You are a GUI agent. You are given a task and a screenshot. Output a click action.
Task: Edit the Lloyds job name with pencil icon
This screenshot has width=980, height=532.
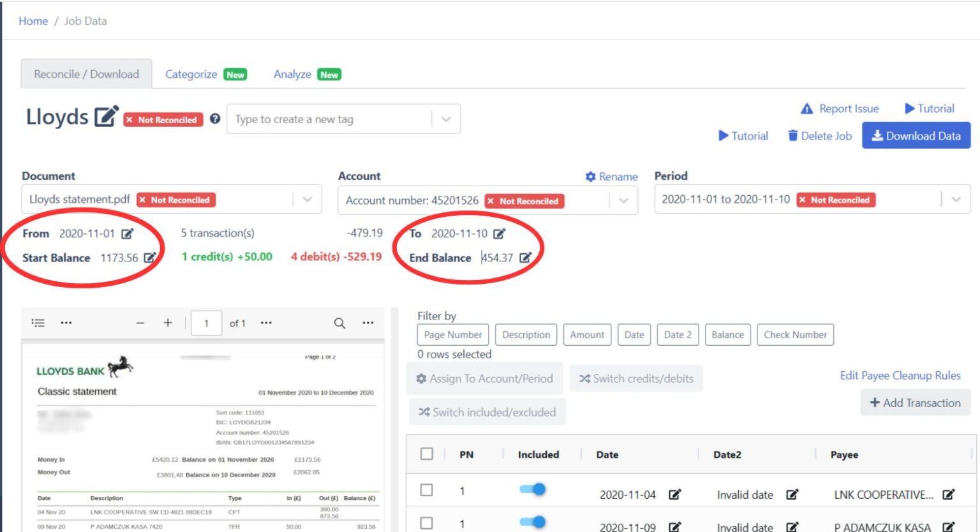coord(106,116)
